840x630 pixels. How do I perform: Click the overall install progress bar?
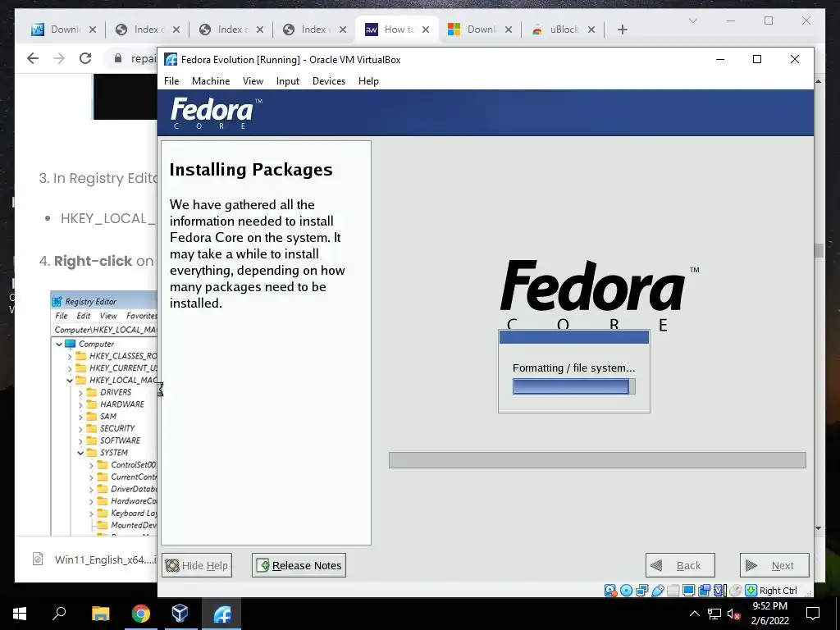597,460
